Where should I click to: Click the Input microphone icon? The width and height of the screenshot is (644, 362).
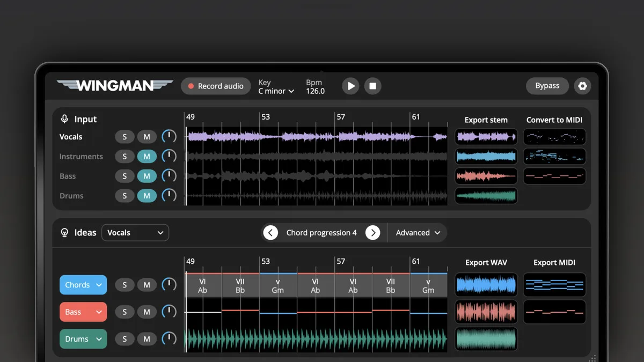click(64, 119)
